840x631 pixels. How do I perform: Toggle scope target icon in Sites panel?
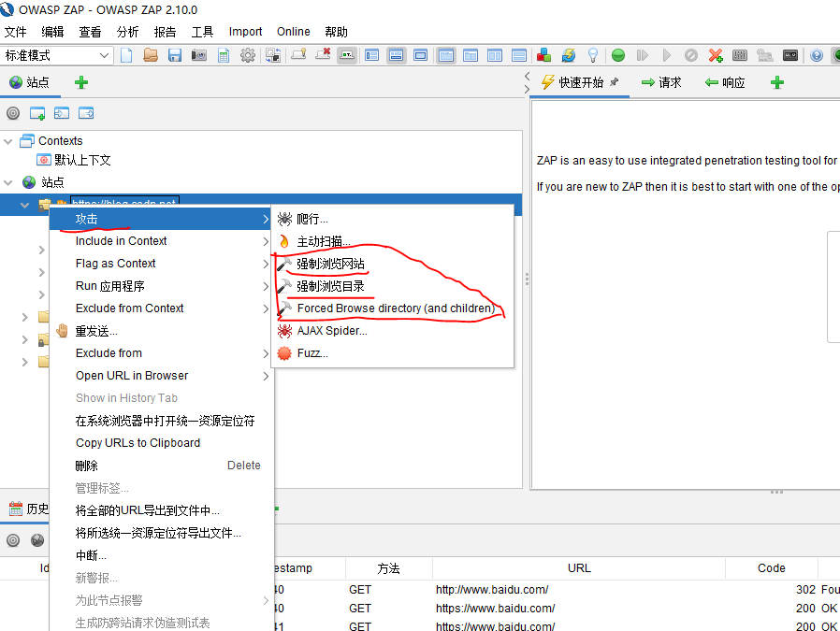click(13, 113)
